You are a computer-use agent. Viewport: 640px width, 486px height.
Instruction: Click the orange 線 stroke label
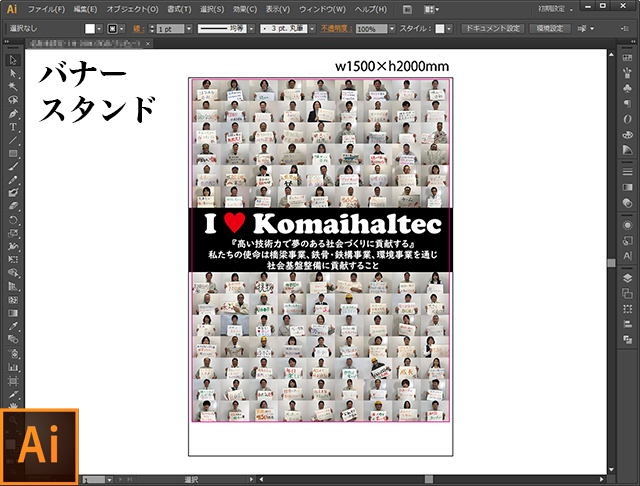coord(138,29)
